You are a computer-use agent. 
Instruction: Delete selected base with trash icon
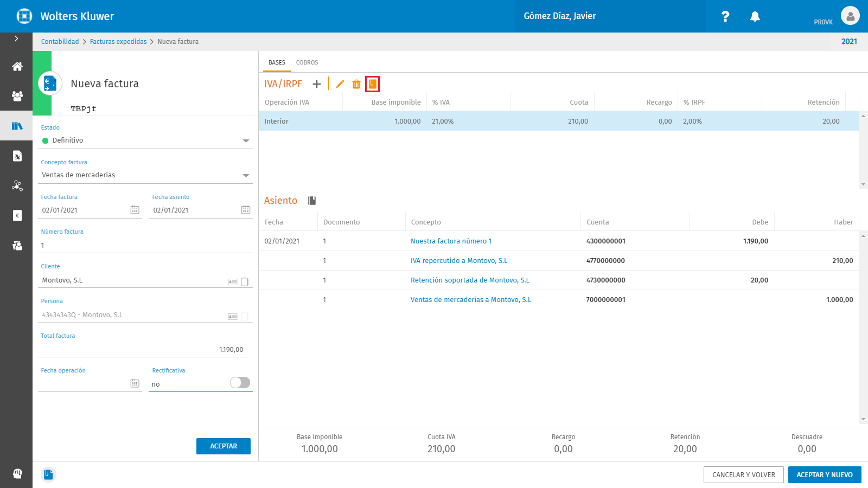356,84
